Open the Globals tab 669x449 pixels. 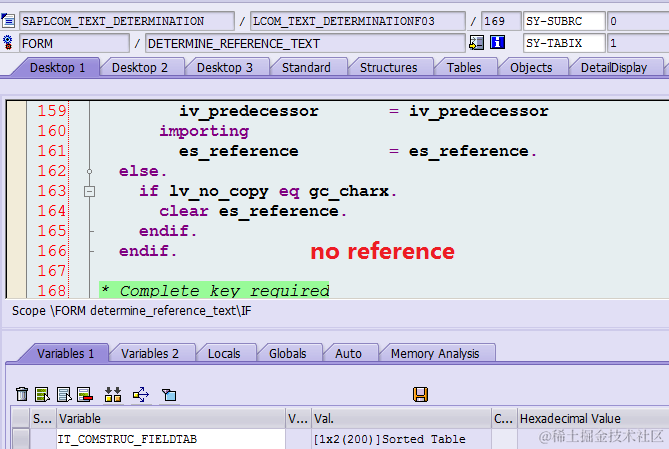[288, 353]
